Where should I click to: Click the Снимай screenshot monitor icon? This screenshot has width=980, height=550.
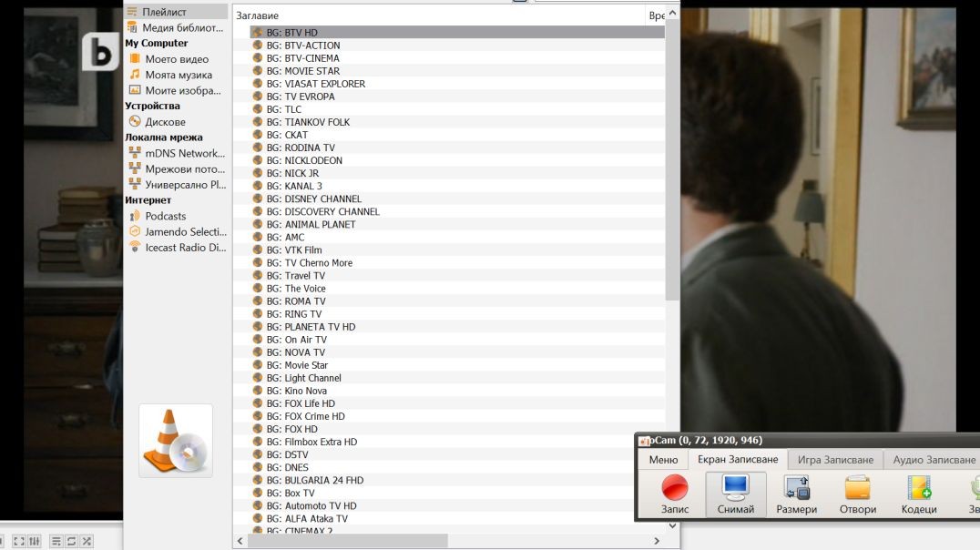tap(736, 494)
